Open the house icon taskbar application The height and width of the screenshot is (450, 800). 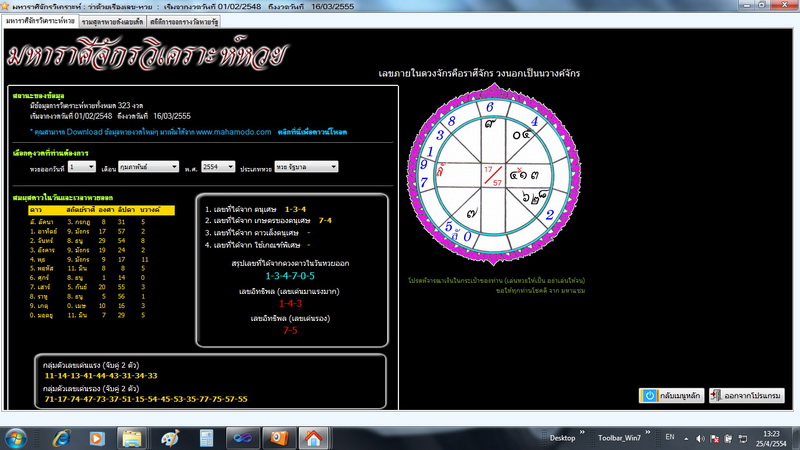pos(313,438)
